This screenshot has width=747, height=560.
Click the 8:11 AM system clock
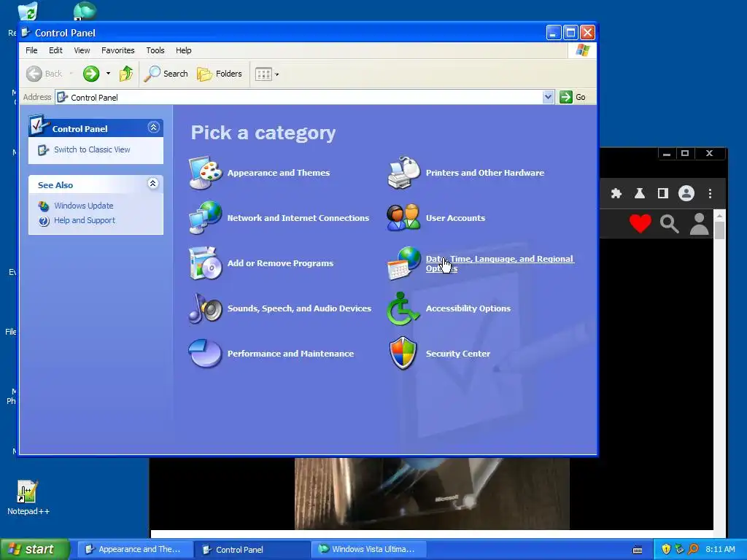click(x=720, y=550)
